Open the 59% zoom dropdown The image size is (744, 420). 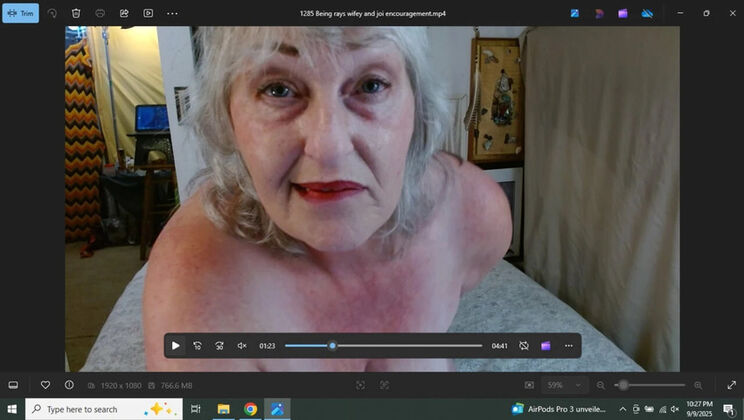(565, 385)
